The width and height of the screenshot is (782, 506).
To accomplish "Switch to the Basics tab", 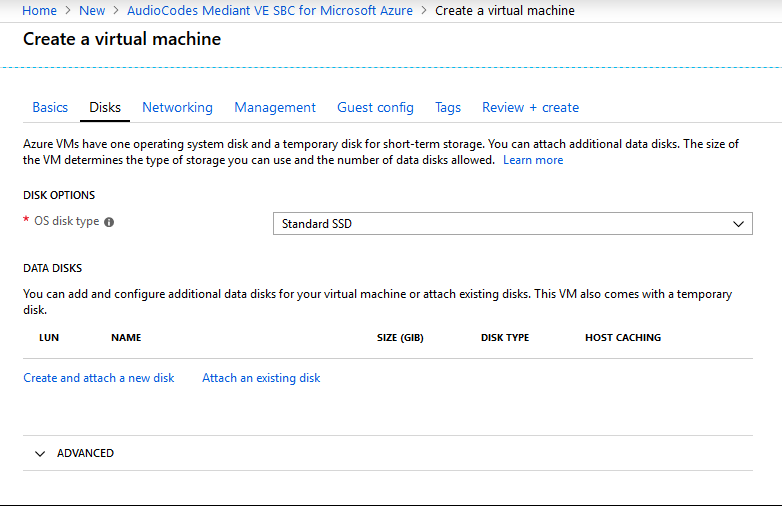I will tap(50, 108).
